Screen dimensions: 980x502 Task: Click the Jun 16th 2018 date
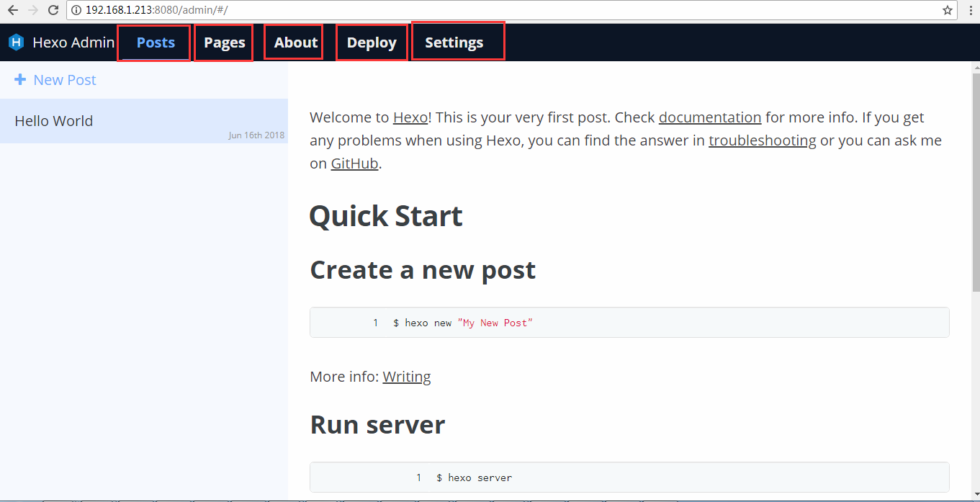pos(256,135)
